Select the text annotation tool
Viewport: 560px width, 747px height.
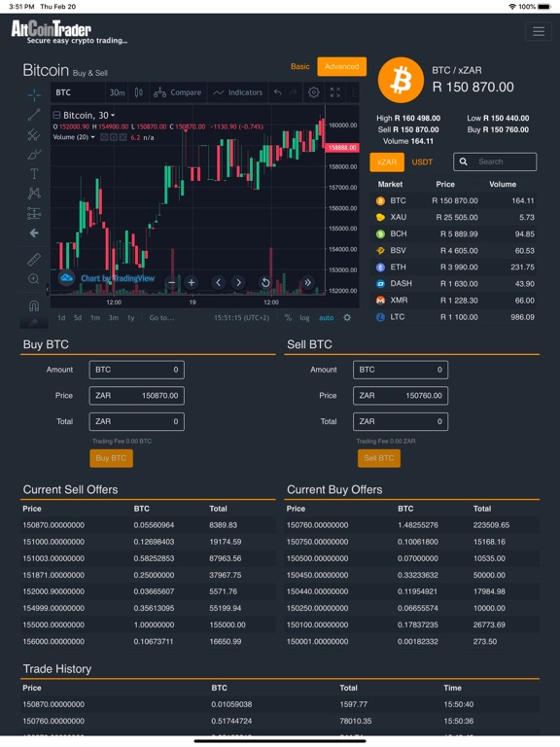point(34,173)
